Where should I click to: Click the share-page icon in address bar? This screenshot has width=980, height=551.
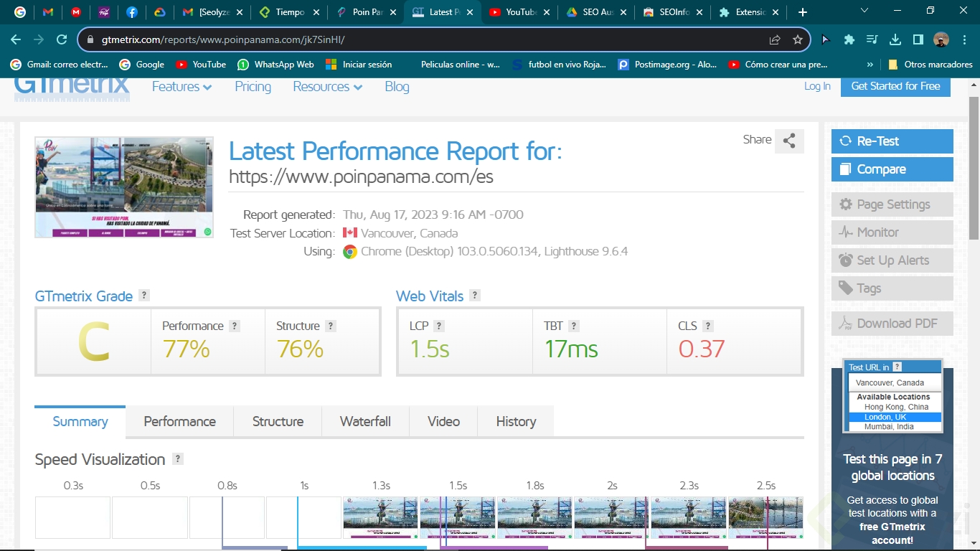pyautogui.click(x=775, y=39)
